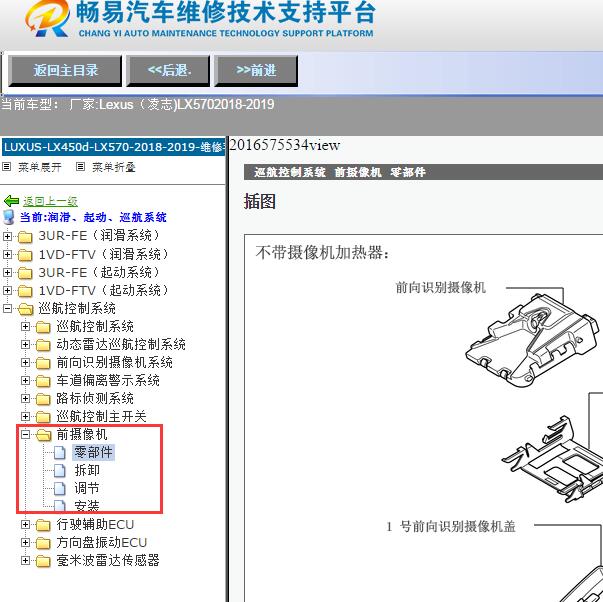Screen dimensions: 603x602
Task: Click the folder icon for 3UR-FE（润滑系统）
Action: point(25,237)
